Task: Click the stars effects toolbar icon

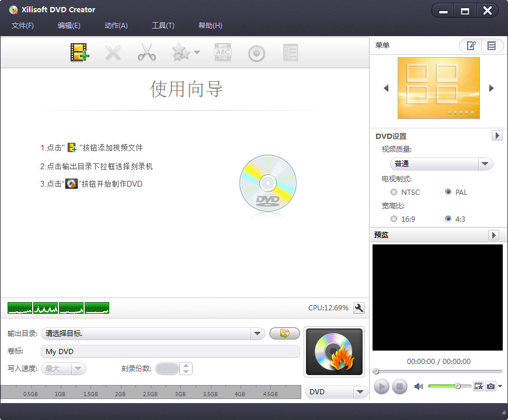Action: (x=181, y=52)
